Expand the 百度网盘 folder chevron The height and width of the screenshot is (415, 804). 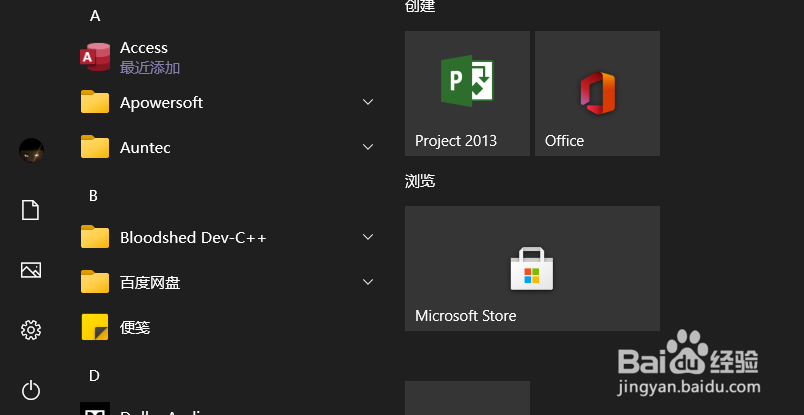click(x=368, y=282)
